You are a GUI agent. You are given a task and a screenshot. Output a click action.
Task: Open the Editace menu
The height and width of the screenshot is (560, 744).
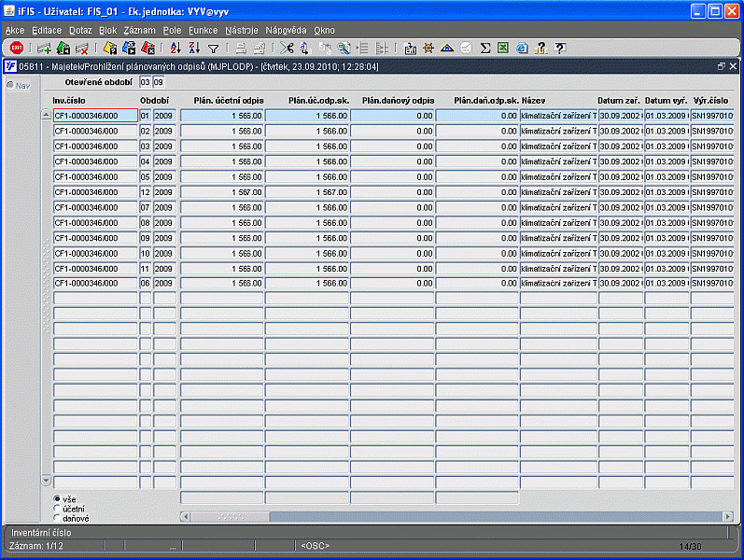(47, 30)
